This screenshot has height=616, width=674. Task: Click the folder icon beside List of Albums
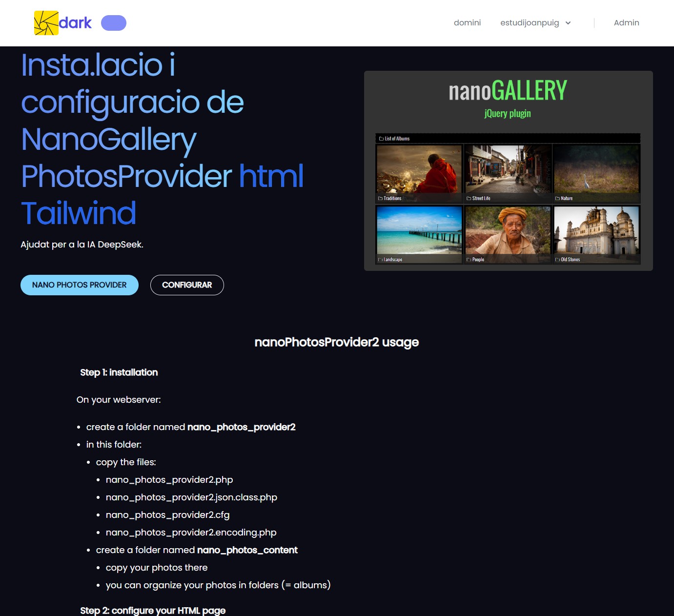tap(382, 139)
